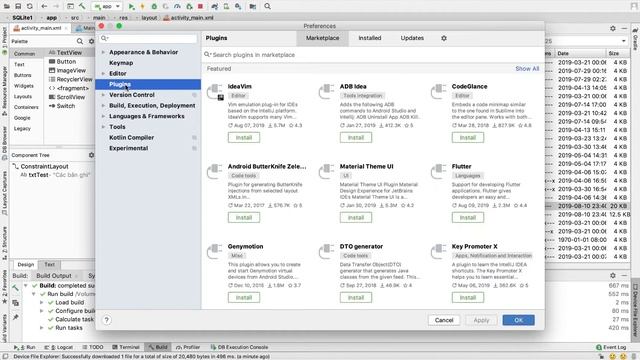
Task: Collapse the Run build tree node
Action: pos(34,294)
